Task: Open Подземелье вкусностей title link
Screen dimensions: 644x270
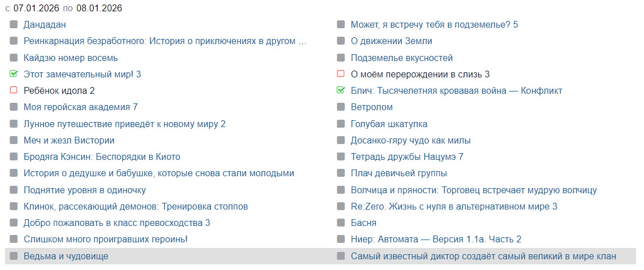Action: tap(402, 58)
